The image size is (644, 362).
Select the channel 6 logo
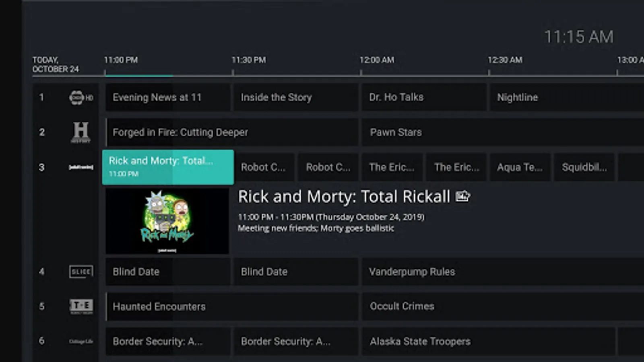click(81, 341)
